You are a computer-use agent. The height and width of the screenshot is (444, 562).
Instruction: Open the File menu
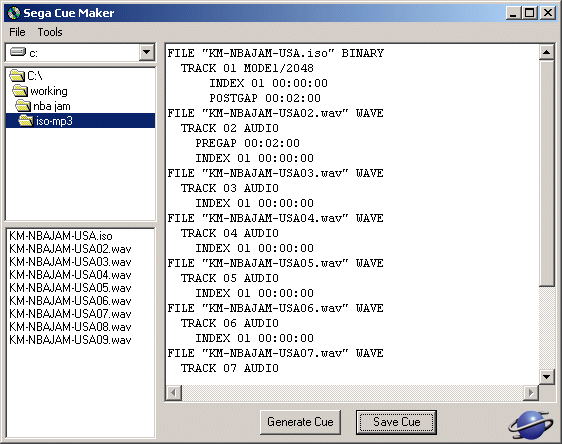click(x=17, y=32)
